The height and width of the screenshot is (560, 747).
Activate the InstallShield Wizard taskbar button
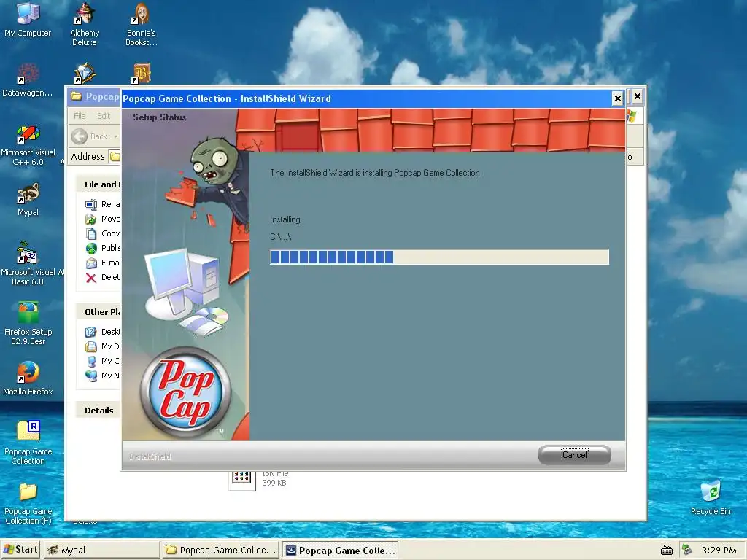(340, 550)
